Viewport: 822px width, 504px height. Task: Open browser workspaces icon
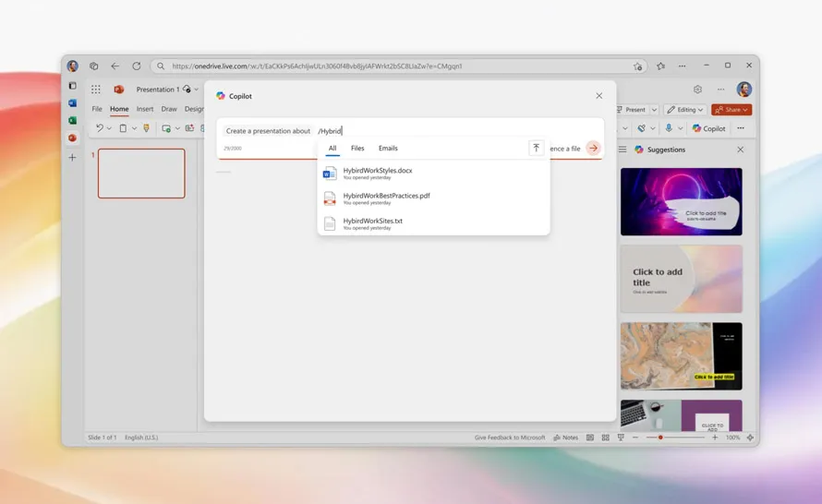[94, 66]
